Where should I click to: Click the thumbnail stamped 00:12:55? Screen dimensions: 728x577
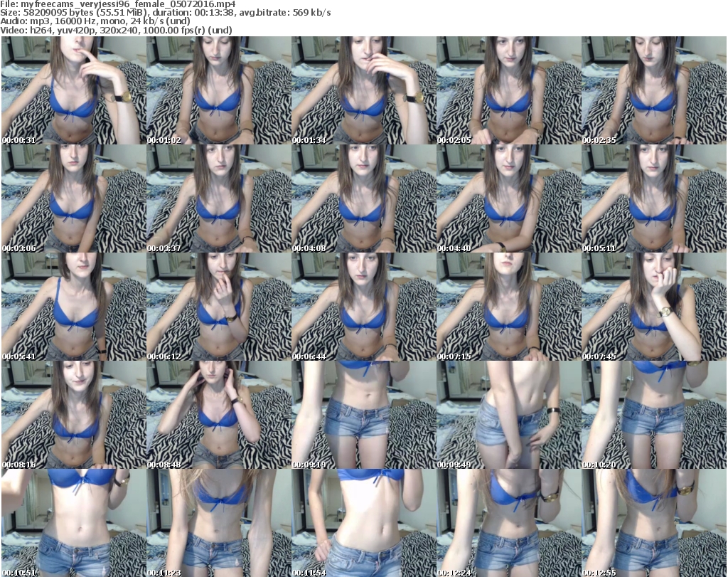[654, 523]
